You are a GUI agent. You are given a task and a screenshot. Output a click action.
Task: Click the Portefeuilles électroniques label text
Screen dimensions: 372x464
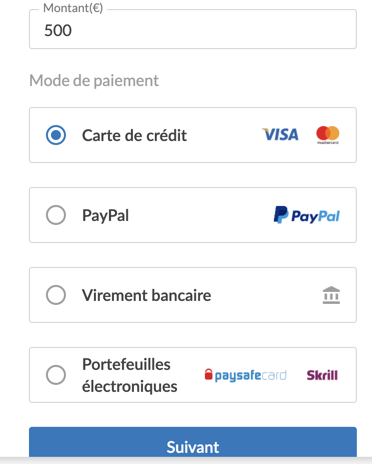[130, 375]
